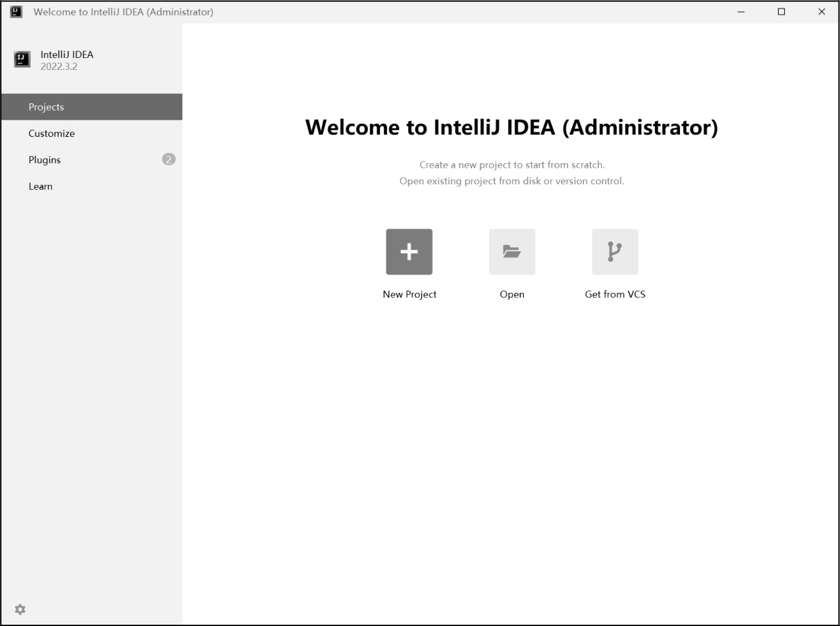Maximize the Welcome window
840x626 pixels.
[781, 12]
